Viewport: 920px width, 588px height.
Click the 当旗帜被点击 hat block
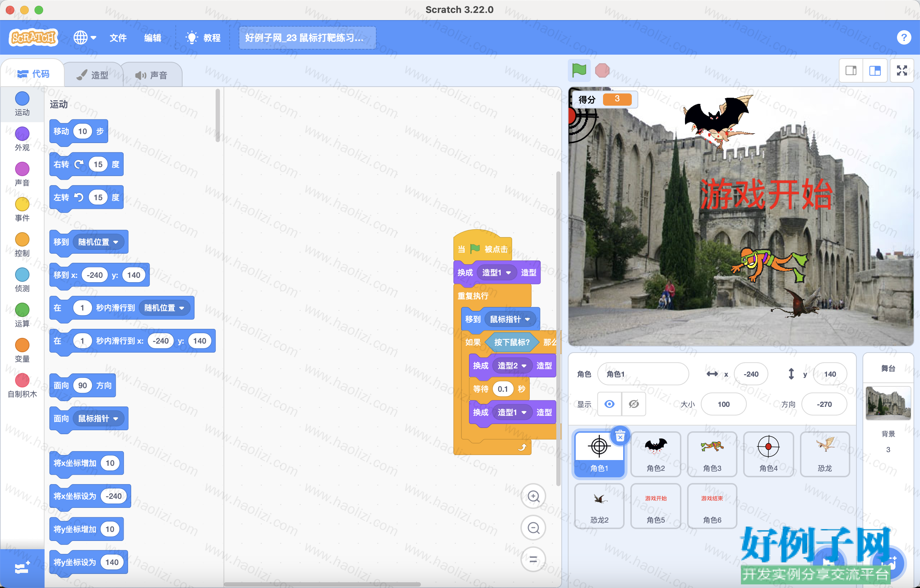[x=483, y=247]
